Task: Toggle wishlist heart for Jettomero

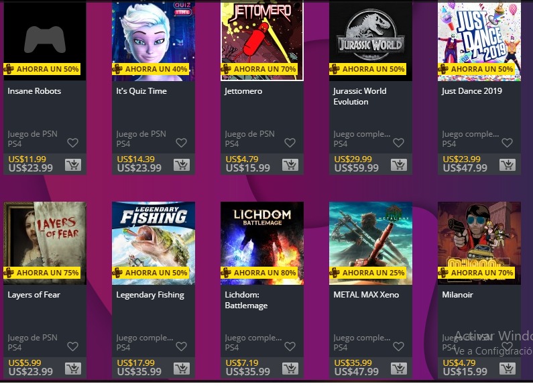Action: coord(290,143)
